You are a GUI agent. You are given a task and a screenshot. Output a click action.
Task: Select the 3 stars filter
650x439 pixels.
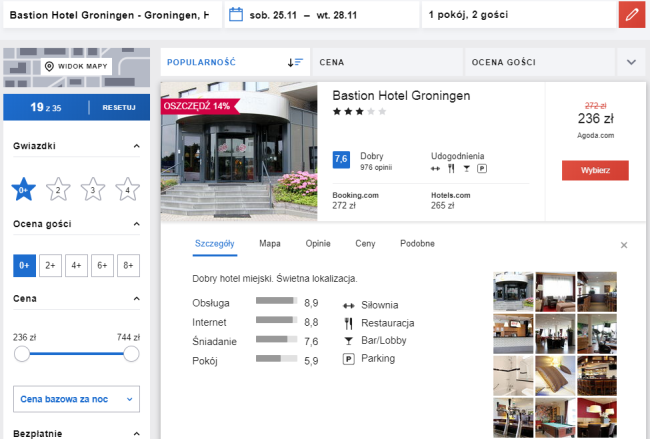pyautogui.click(x=93, y=189)
